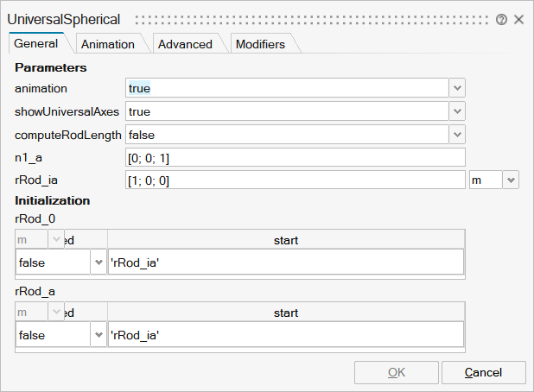The height and width of the screenshot is (392, 534).
Task: Close the UniversalSpherical dialog
Action: tap(518, 19)
